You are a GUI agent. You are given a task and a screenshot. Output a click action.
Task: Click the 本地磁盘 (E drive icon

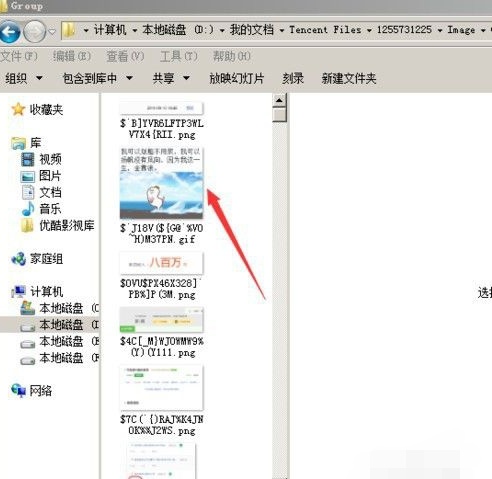pos(27,343)
